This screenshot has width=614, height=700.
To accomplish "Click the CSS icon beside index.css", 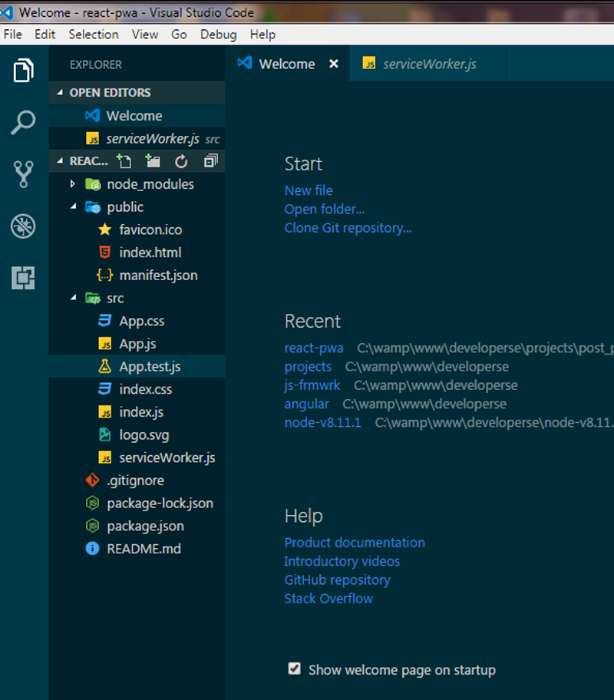I will pos(105,389).
